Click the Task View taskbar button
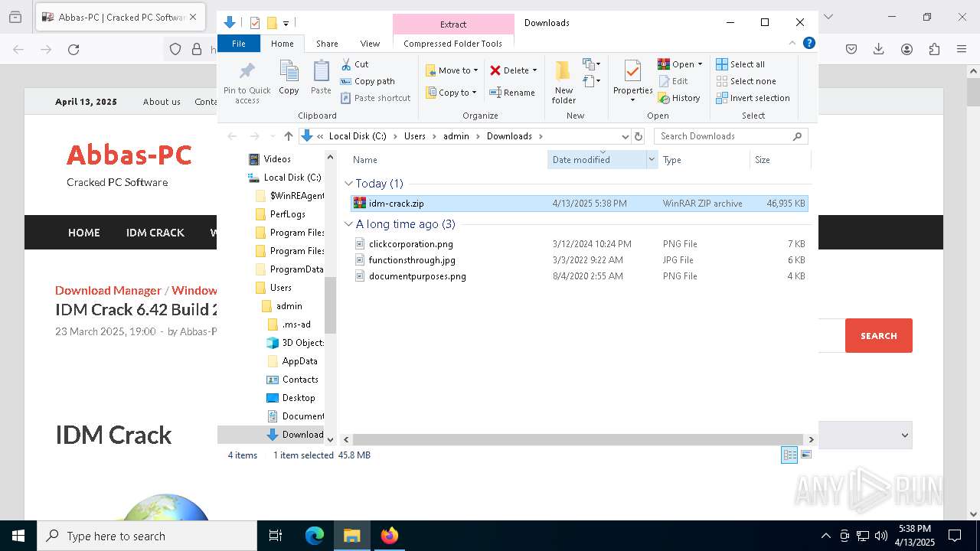This screenshot has height=551, width=980. pyautogui.click(x=276, y=536)
